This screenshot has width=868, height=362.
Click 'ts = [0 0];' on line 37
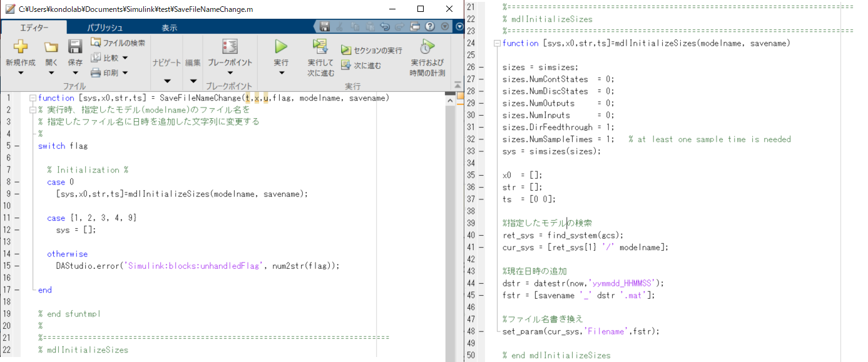[529, 199]
